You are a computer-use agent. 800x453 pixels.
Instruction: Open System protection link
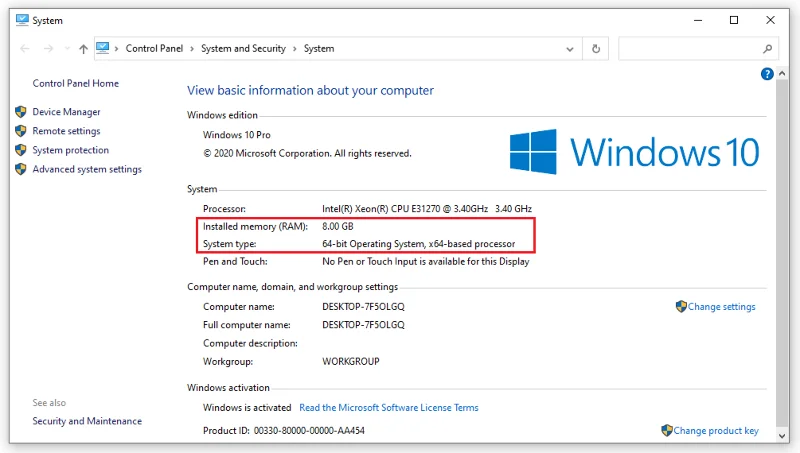(70, 150)
